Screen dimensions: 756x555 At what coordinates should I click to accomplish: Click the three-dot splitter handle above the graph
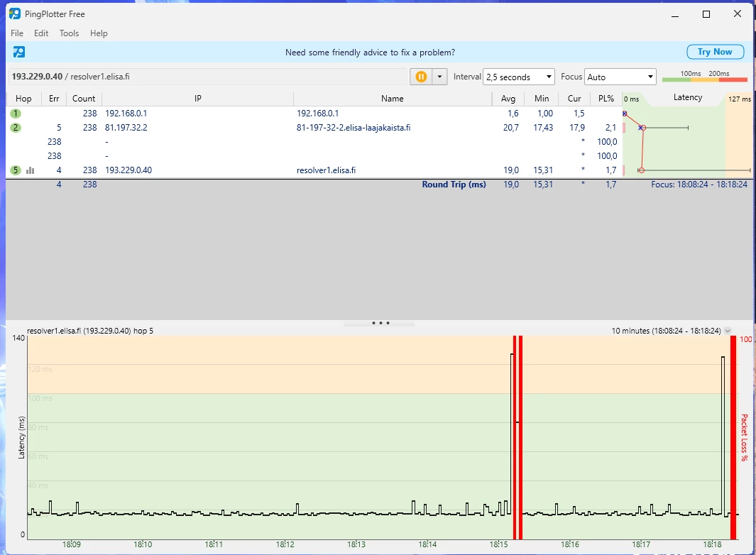380,323
